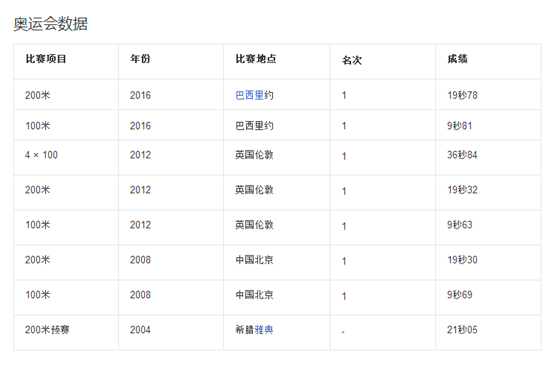Screen dimensions: 557x371
Task: Click the 年份 column header
Action: pyautogui.click(x=140, y=59)
